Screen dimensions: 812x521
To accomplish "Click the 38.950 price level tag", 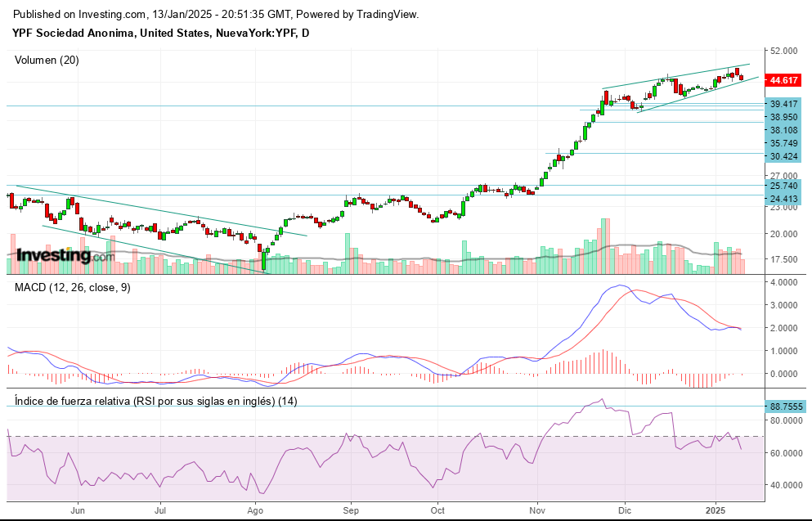I will point(783,118).
